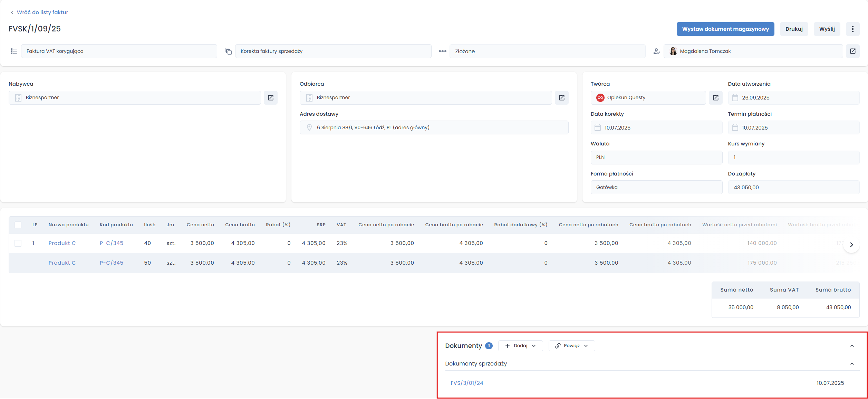
Task: Click the calendar icon for Termin płatności
Action: 735,128
